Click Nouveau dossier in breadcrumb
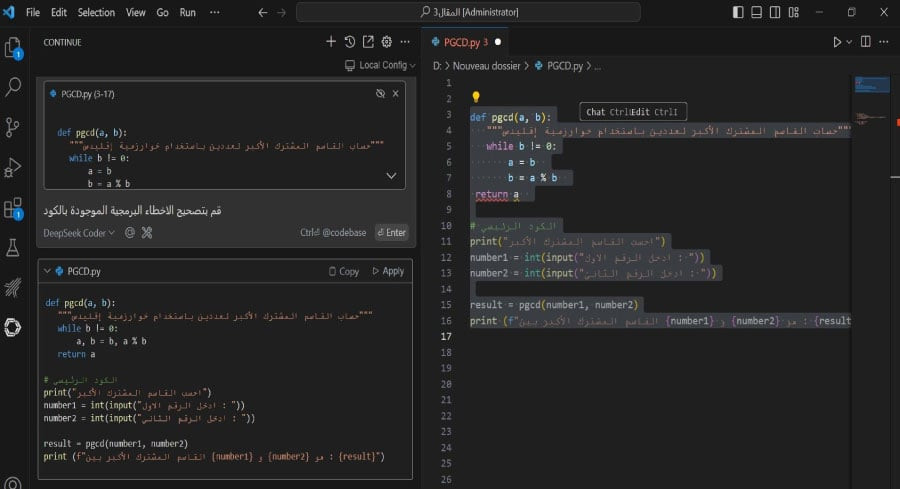This screenshot has height=489, width=900. click(x=486, y=66)
